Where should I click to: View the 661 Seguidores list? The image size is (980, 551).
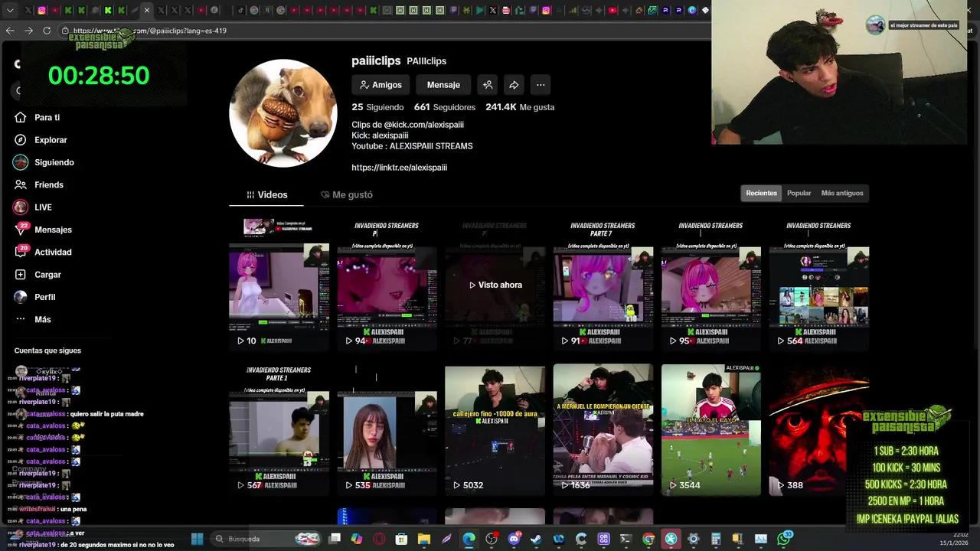coord(444,107)
